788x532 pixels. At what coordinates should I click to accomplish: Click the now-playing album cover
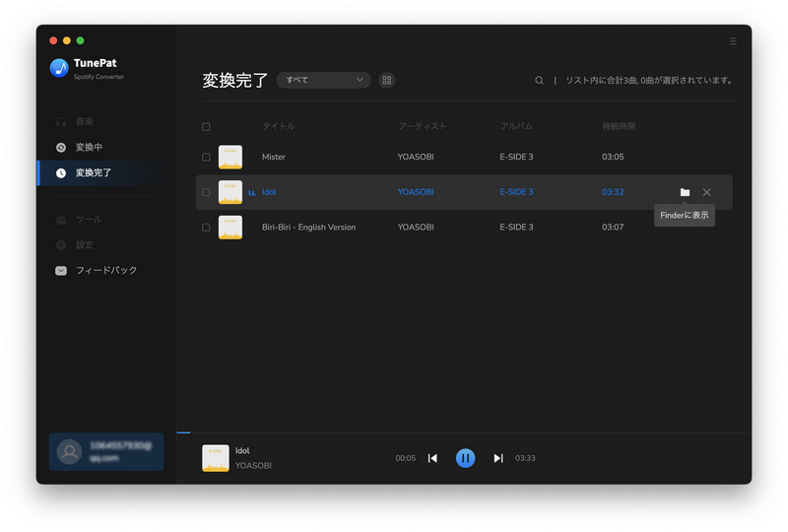tap(215, 458)
